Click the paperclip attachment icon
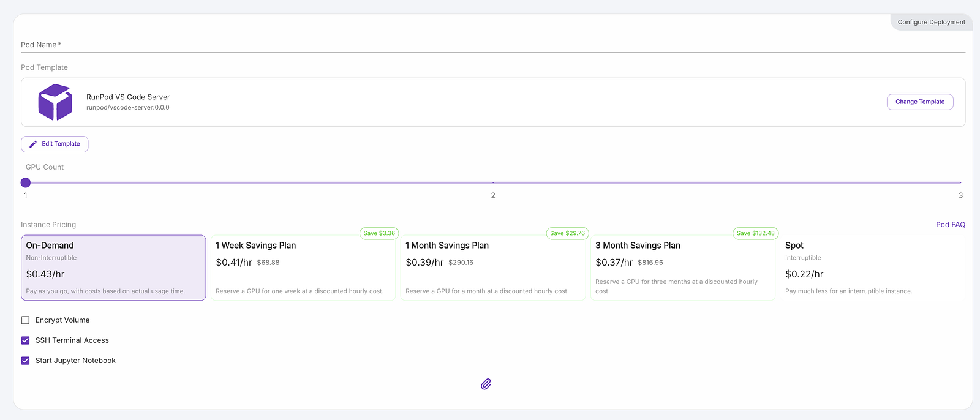The width and height of the screenshot is (980, 420). 486,384
